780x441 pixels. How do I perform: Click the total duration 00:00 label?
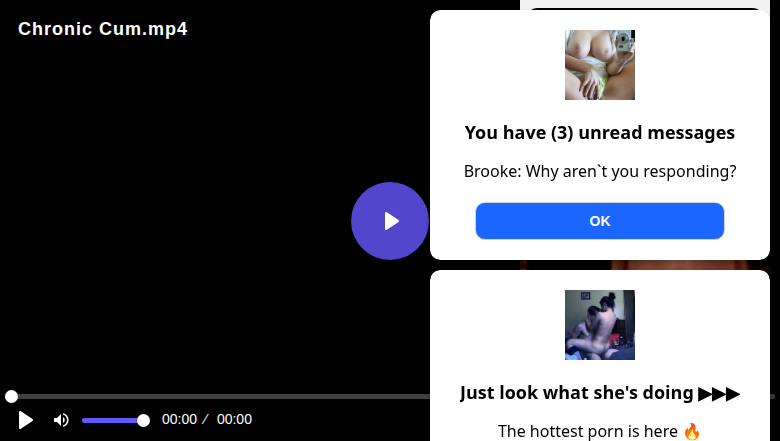pyautogui.click(x=234, y=419)
